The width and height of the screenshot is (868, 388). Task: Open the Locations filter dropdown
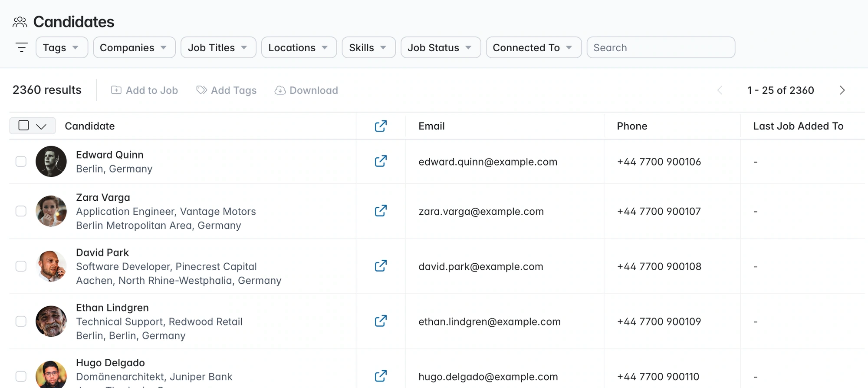pos(299,47)
